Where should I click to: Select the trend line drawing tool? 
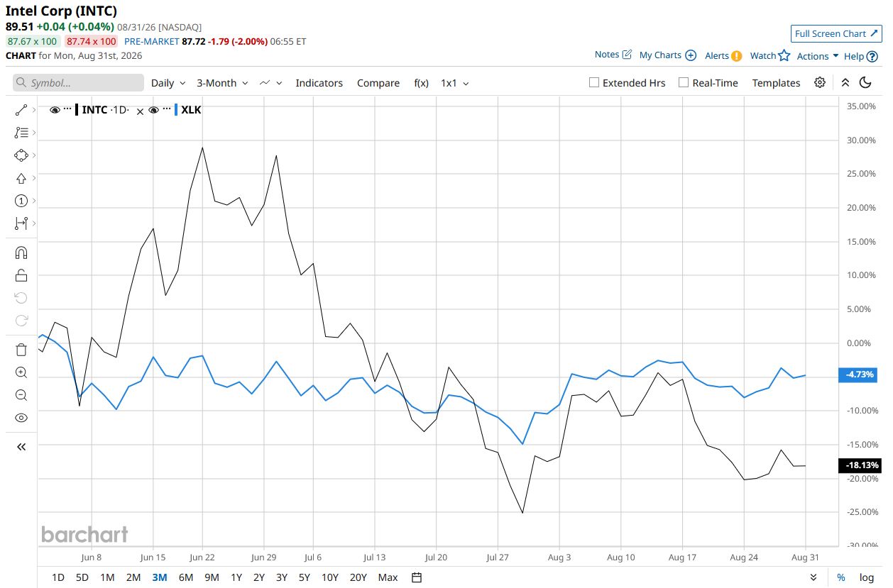[21, 110]
